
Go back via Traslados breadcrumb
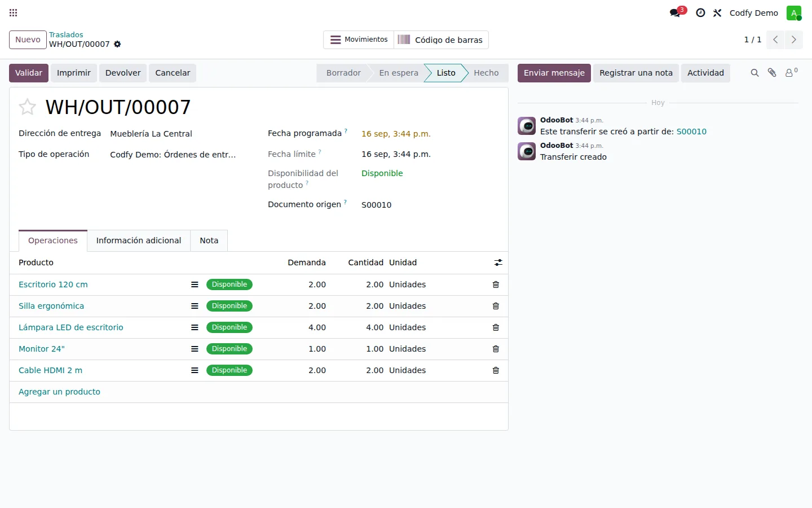[x=66, y=34]
